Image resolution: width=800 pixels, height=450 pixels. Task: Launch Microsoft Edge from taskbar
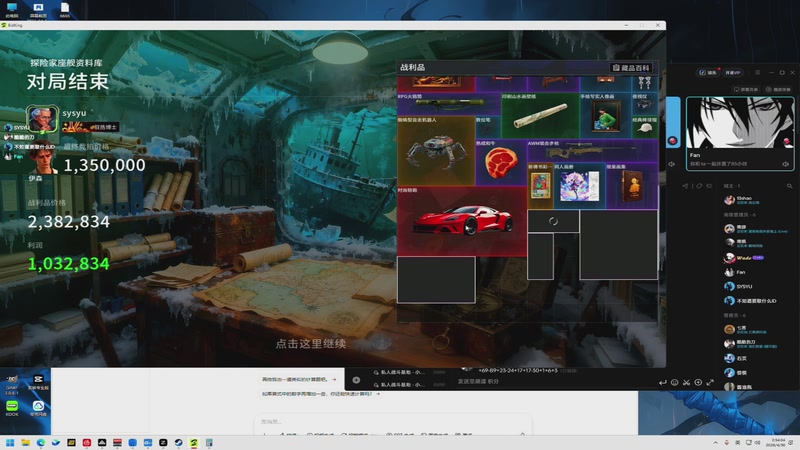[x=40, y=442]
